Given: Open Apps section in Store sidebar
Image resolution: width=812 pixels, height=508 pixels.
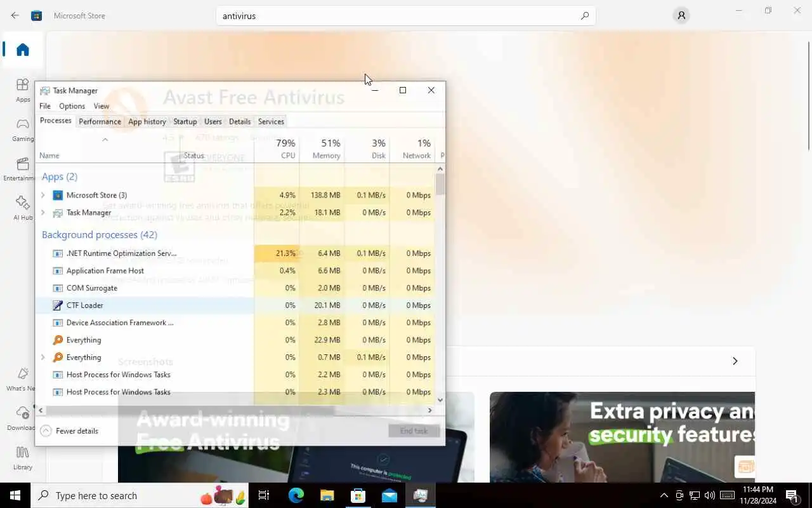Looking at the screenshot, I should click(23, 90).
